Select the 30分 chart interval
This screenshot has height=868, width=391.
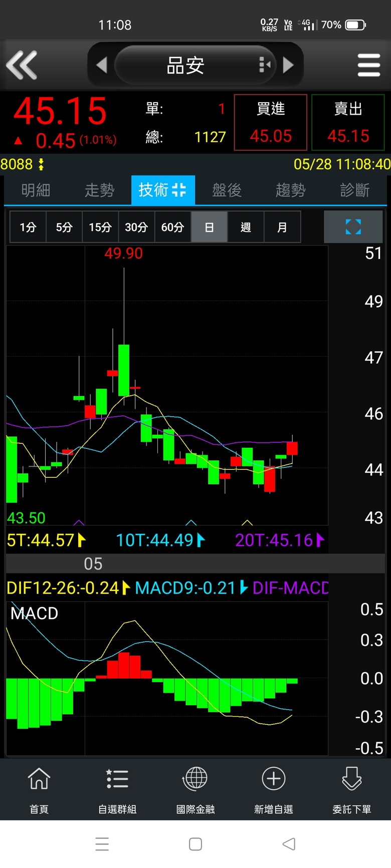[x=136, y=227]
